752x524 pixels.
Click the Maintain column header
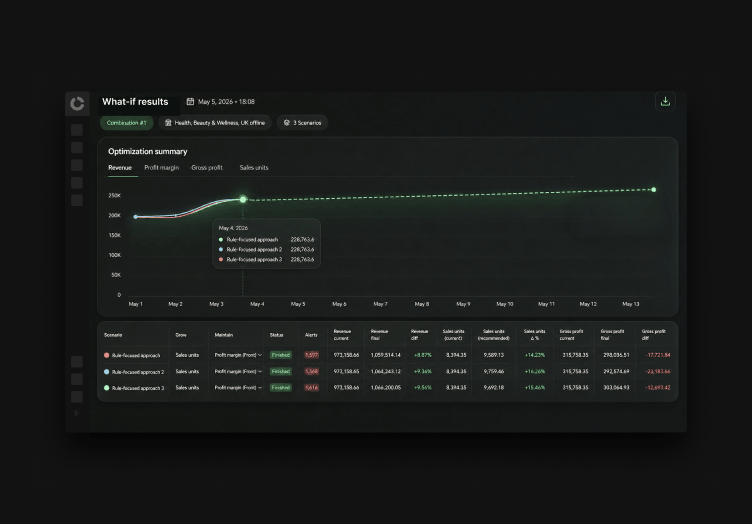coord(223,335)
